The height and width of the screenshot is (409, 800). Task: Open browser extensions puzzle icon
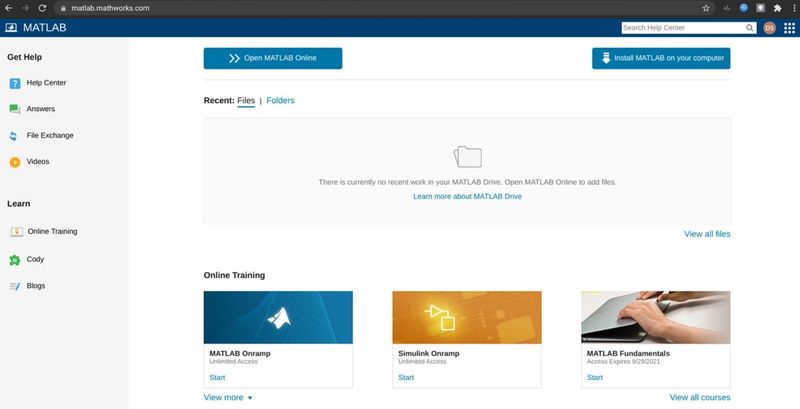[778, 8]
